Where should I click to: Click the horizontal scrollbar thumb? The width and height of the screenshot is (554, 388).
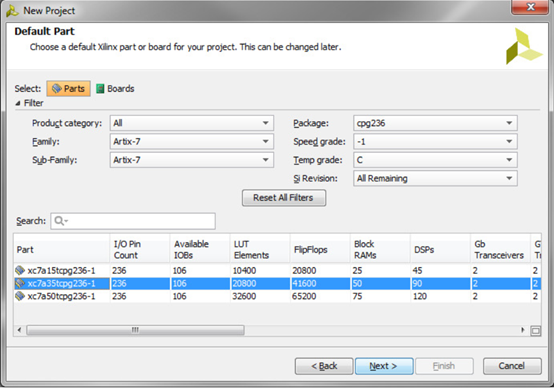135,330
